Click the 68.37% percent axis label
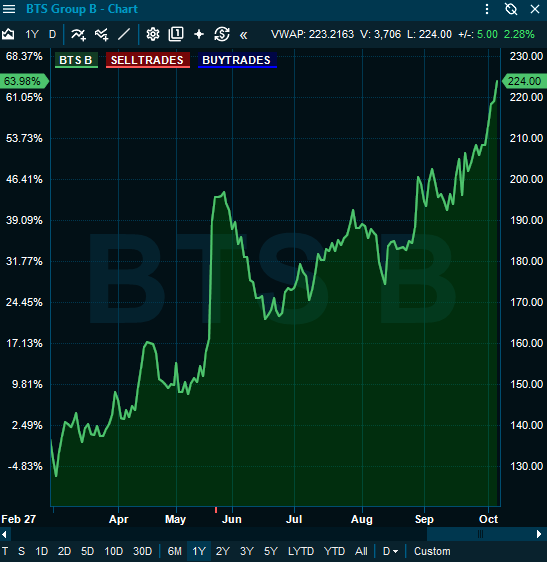Screen dimensions: 547x562 (x=24, y=56)
